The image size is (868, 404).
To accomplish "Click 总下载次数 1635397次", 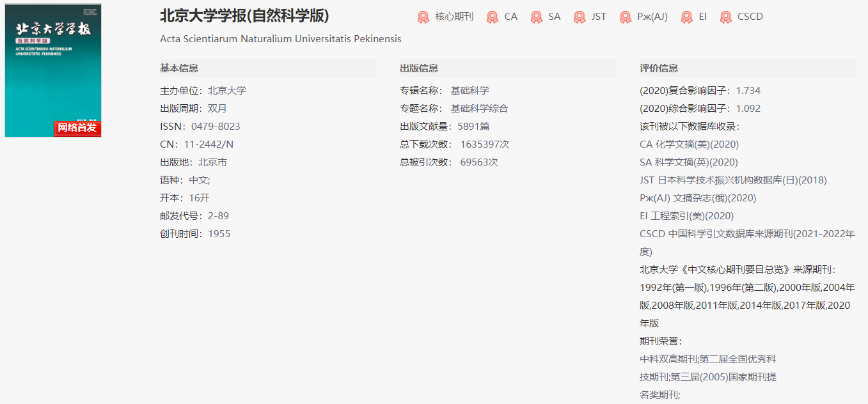I will tap(455, 144).
